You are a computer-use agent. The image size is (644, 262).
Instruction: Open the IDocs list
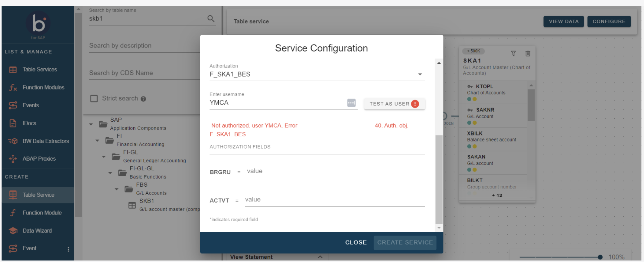[29, 123]
